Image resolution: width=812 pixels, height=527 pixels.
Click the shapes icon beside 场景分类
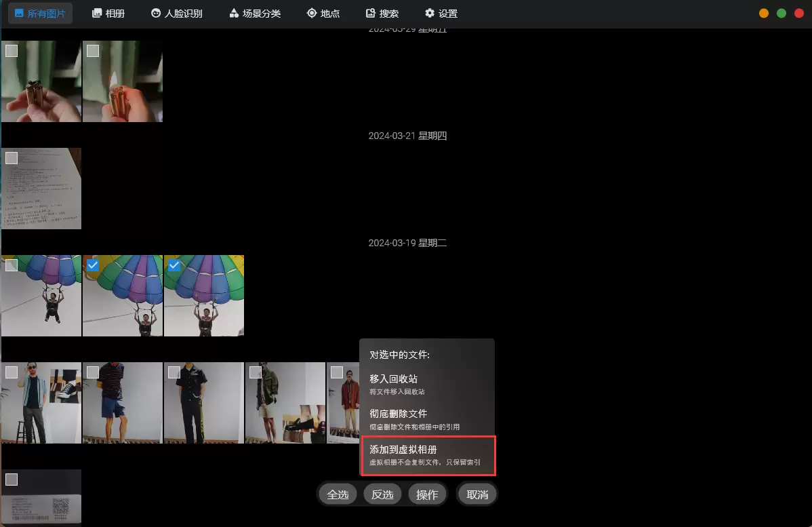pyautogui.click(x=234, y=13)
